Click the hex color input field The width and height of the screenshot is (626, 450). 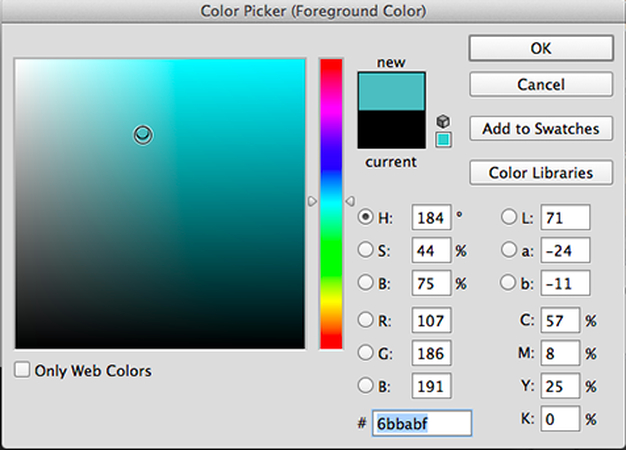pos(421,423)
